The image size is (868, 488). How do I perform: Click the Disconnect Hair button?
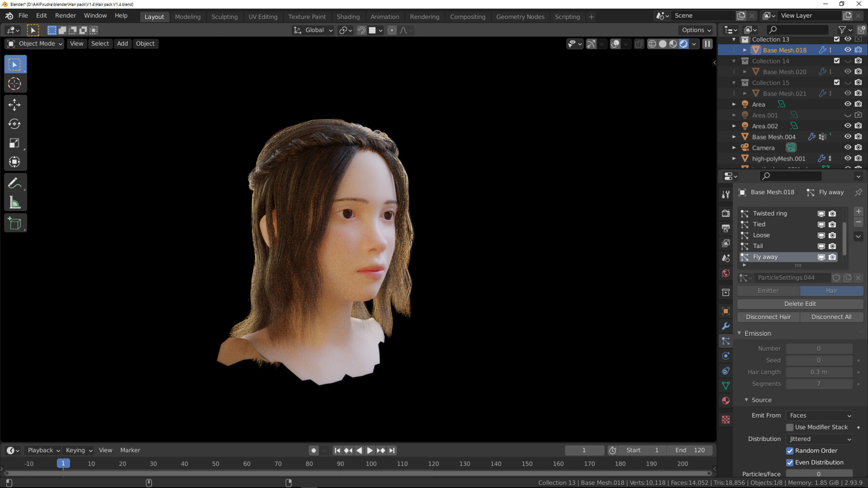point(768,317)
